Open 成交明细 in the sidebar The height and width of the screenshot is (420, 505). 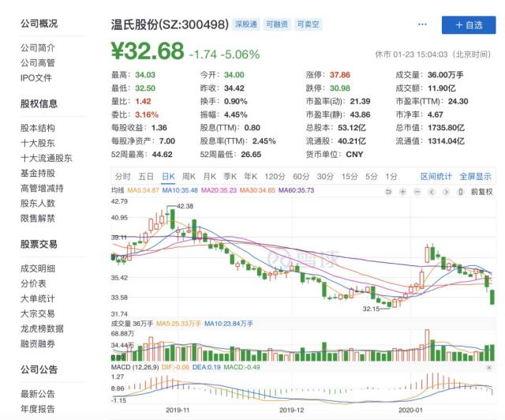click(38, 268)
